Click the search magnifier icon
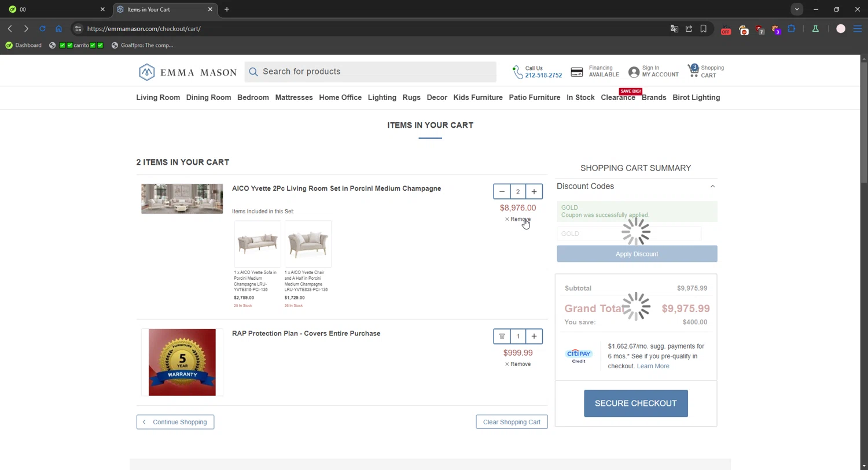868x470 pixels. pos(253,72)
